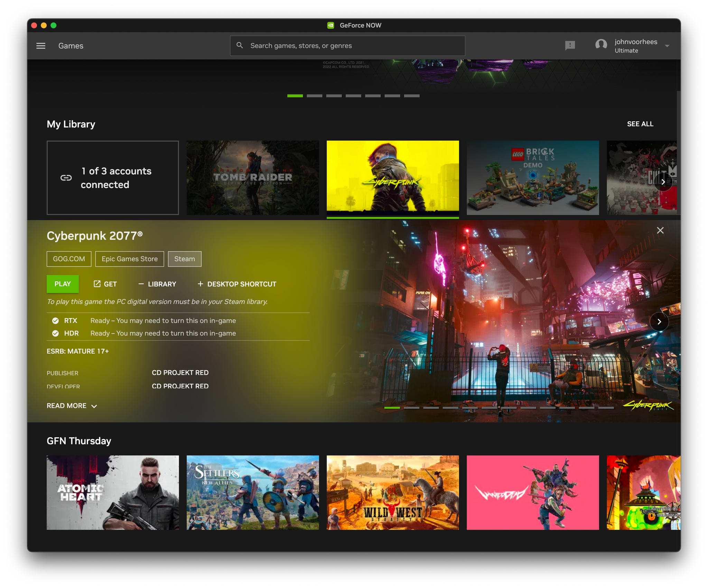Click the ADD TO DESKTOP SHORTCUT button
708x588 pixels.
coord(237,284)
